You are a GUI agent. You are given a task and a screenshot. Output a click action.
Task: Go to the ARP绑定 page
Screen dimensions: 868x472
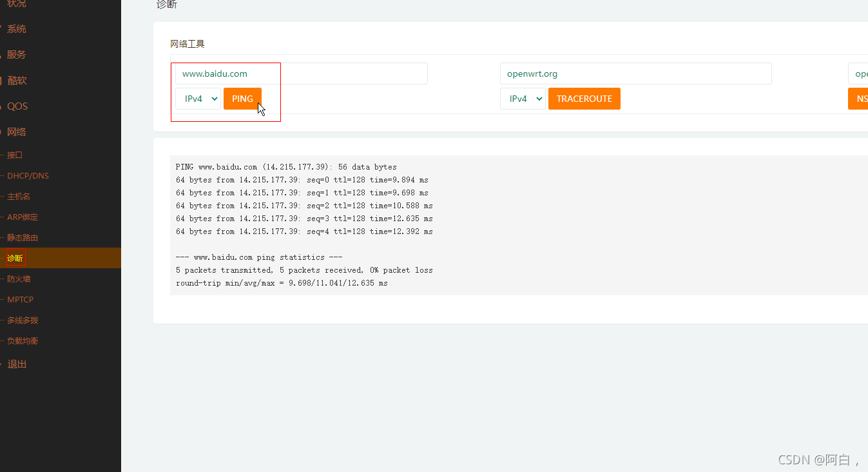coord(23,217)
